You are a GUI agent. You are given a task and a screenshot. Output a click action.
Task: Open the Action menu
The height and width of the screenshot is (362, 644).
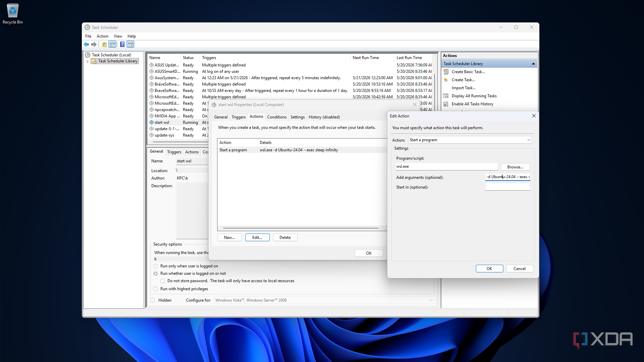102,36
